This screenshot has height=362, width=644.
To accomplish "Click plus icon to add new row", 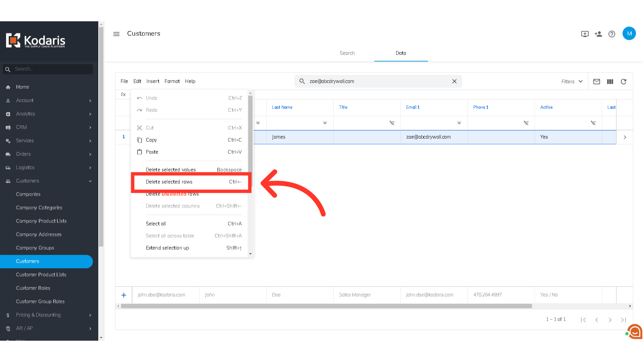I will (124, 295).
